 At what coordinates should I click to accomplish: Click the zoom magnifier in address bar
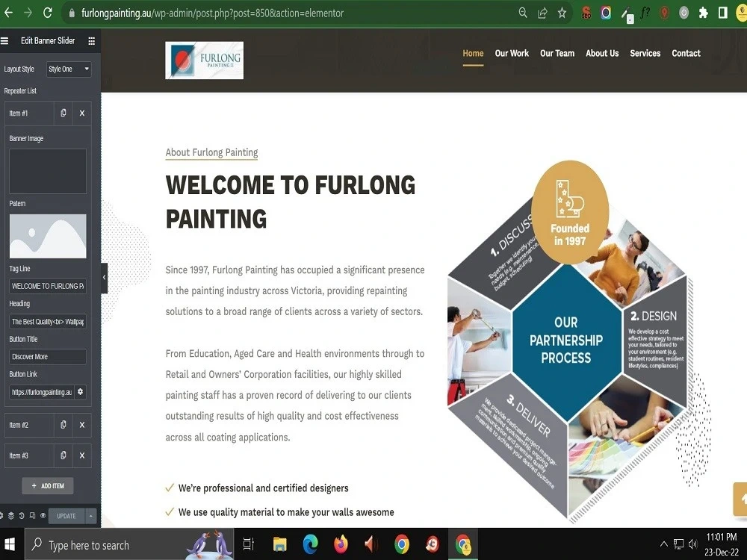coord(523,13)
